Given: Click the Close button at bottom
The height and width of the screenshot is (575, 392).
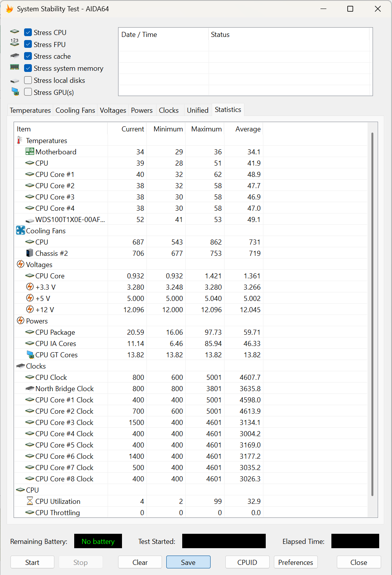Looking at the screenshot, I should pyautogui.click(x=359, y=562).
